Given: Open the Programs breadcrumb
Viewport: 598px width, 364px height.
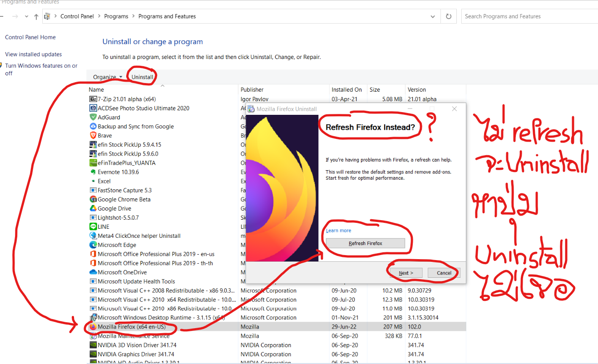Looking at the screenshot, I should [116, 16].
